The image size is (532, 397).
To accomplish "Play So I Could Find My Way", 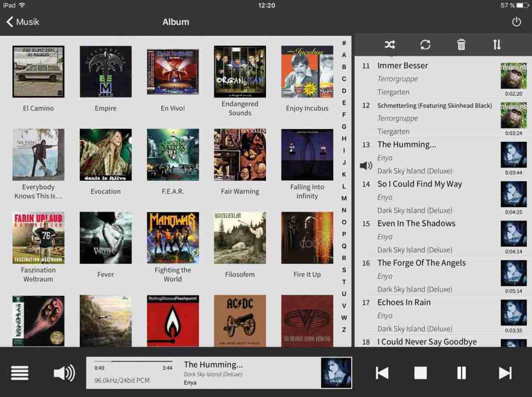I will (443, 197).
